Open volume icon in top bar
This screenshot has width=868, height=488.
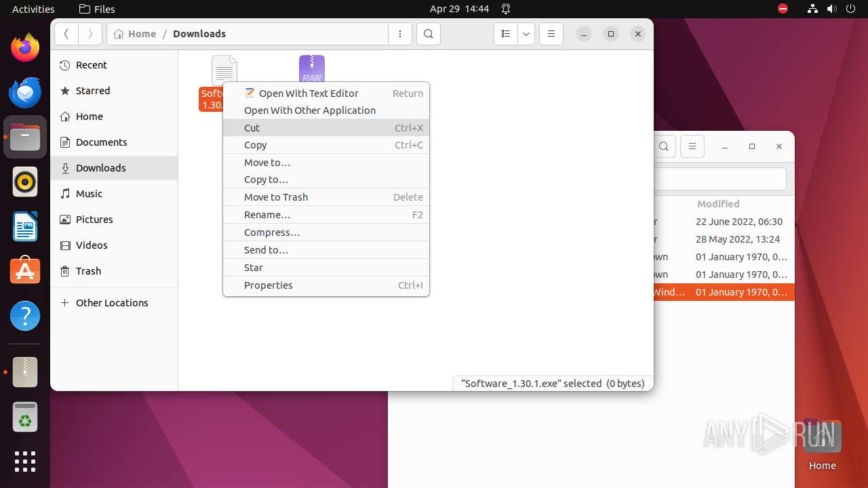[x=831, y=9]
